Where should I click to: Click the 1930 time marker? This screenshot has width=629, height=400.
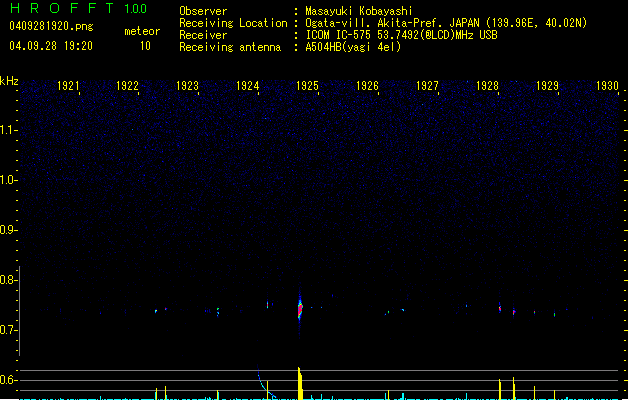tap(607, 86)
